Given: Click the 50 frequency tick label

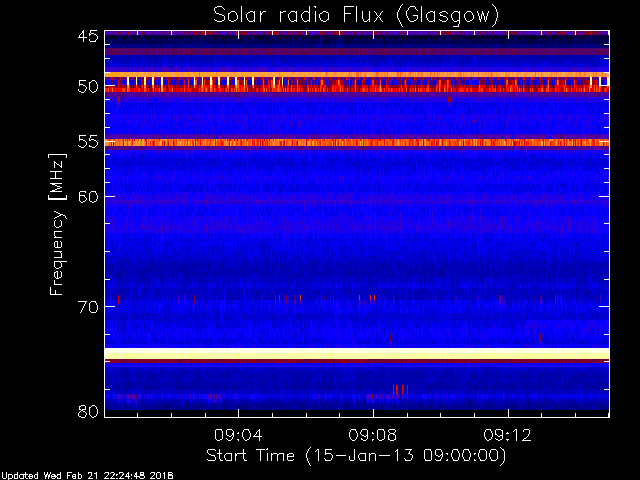Looking at the screenshot, I should coord(88,87).
